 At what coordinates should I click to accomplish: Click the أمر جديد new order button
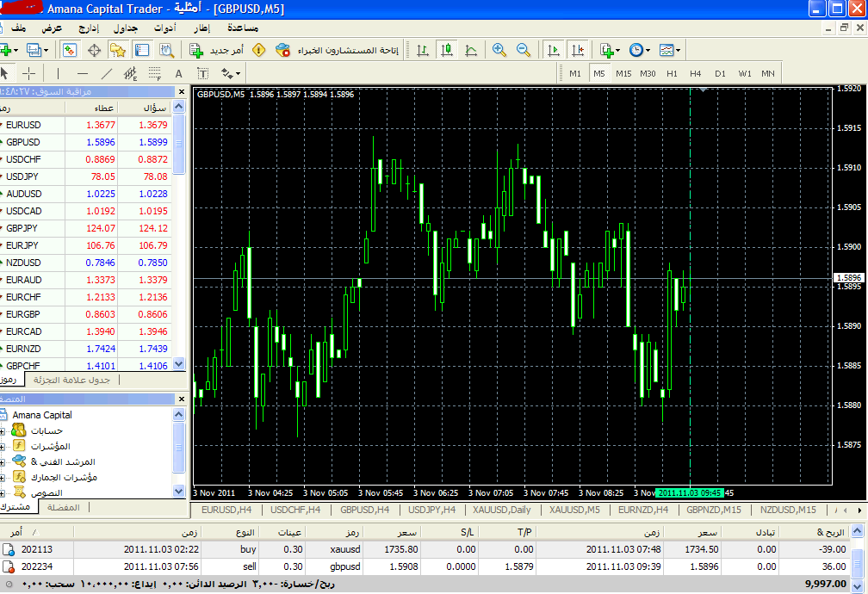pos(219,50)
